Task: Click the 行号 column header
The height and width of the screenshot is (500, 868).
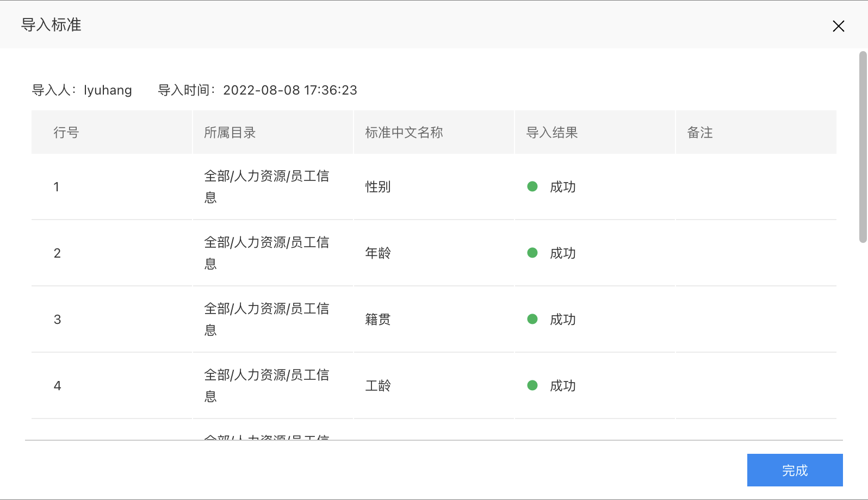Action: tap(111, 133)
